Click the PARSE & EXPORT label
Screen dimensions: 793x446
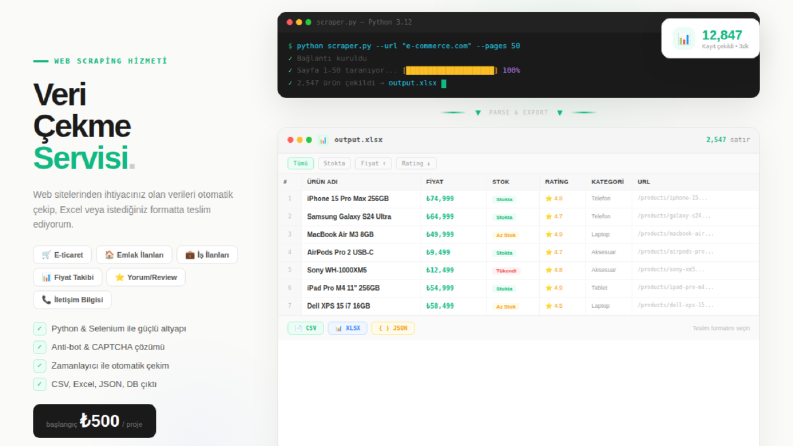(x=518, y=113)
